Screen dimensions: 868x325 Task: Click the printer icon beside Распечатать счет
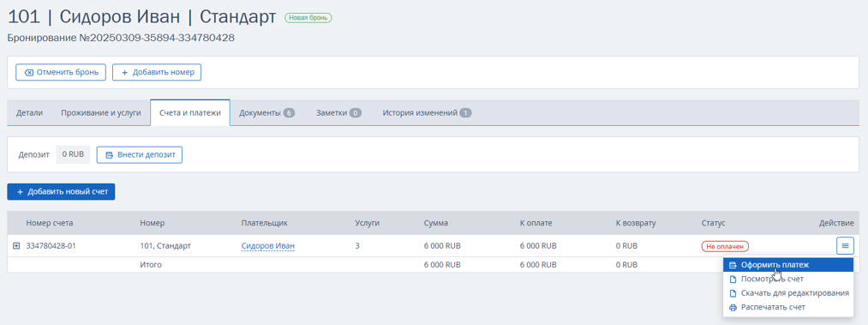[x=733, y=307]
